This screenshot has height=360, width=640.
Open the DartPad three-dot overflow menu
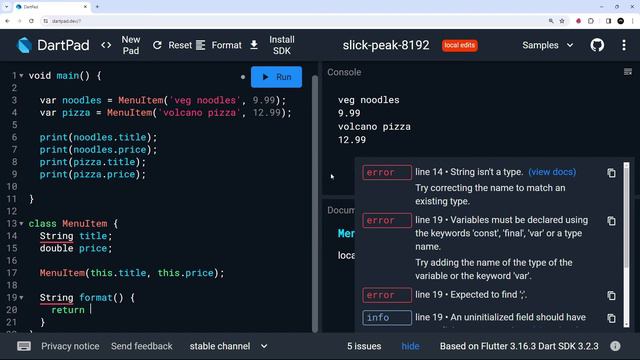624,45
